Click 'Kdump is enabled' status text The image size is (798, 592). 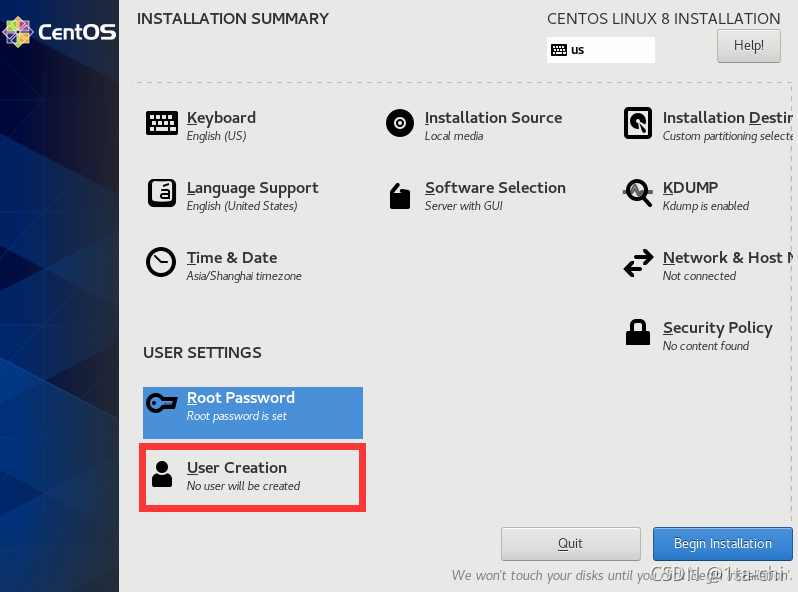pyautogui.click(x=705, y=206)
